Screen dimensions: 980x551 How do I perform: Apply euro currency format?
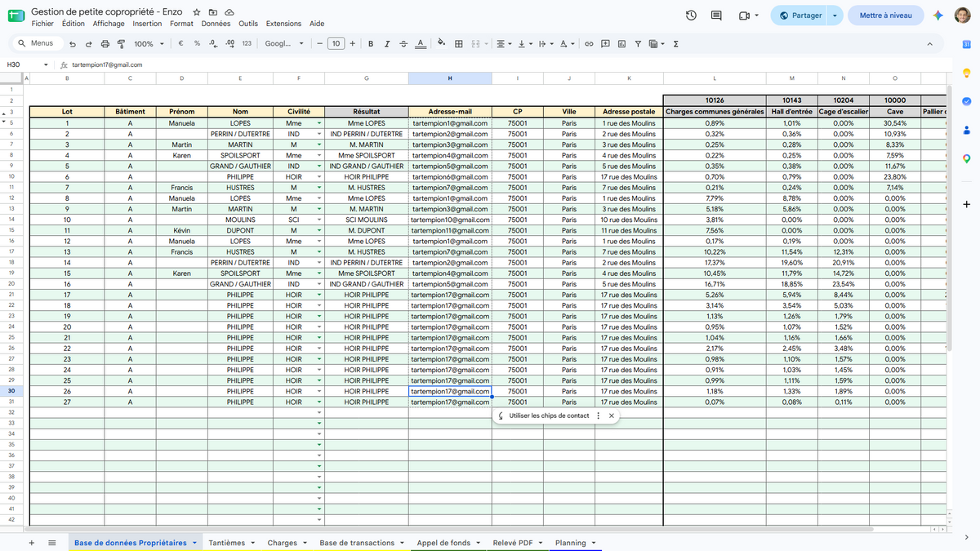[180, 44]
